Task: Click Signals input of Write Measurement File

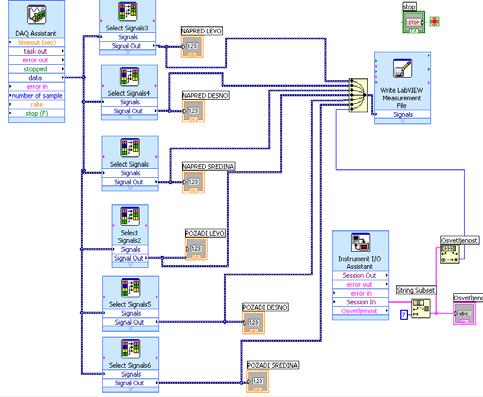Action: point(402,114)
